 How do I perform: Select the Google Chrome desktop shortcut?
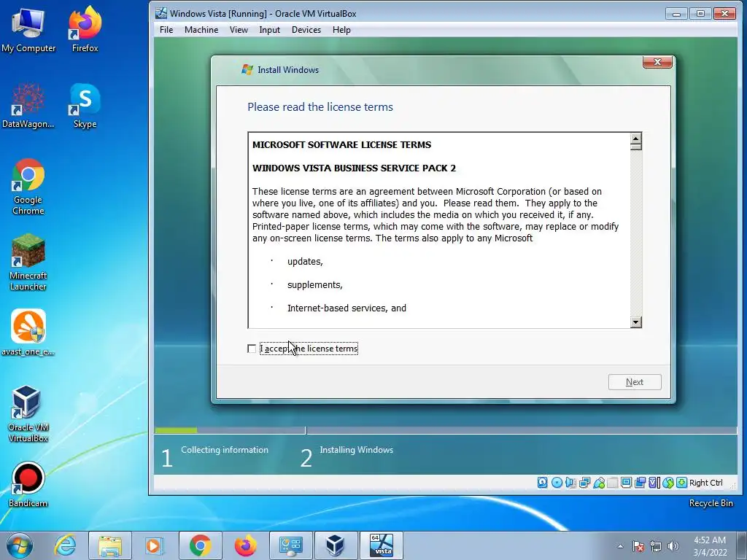(x=28, y=187)
